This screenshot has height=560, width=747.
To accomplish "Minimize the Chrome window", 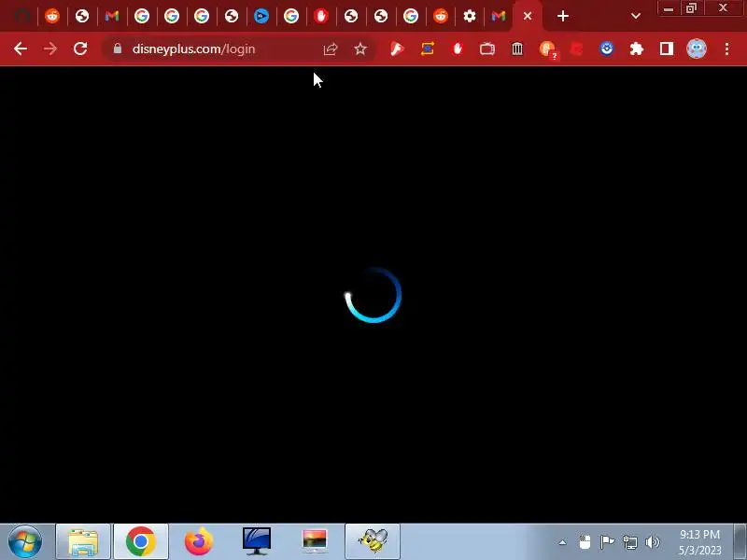I will tap(669, 8).
